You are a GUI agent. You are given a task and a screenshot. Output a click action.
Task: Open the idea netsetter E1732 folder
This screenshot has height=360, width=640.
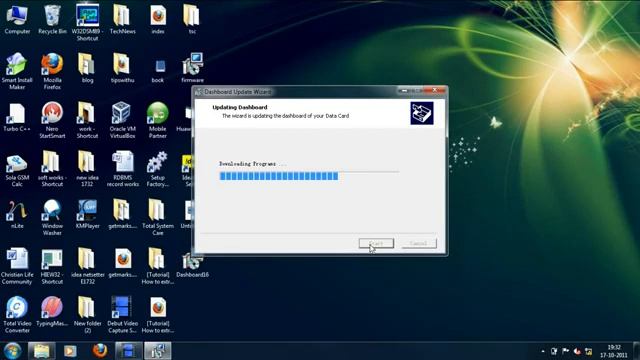(87, 266)
